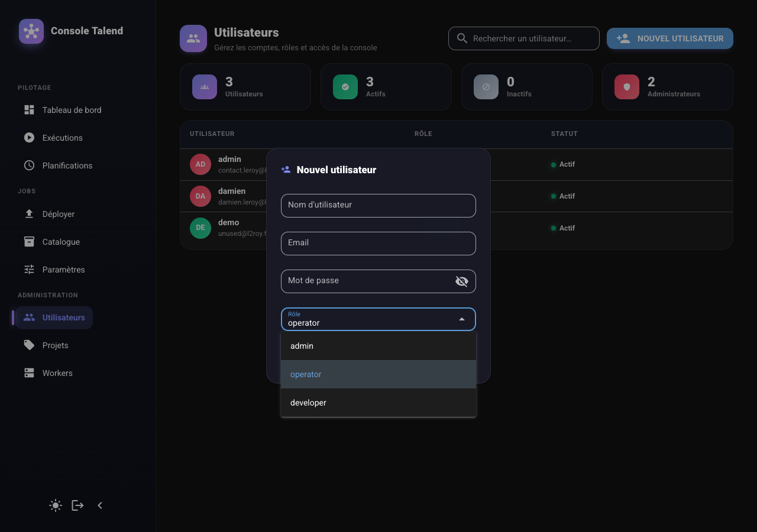Log out using the exit icon

(x=77, y=505)
